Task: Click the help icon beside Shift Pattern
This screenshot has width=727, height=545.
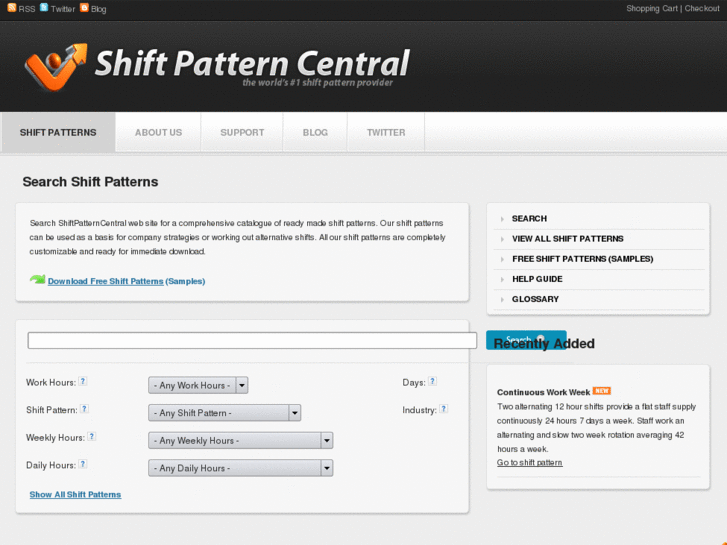Action: [85, 408]
